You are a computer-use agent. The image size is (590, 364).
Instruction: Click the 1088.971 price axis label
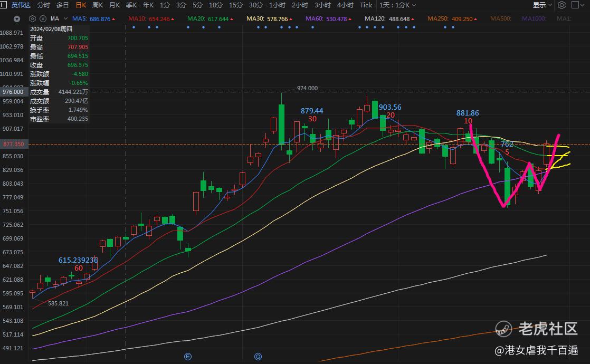(x=12, y=33)
